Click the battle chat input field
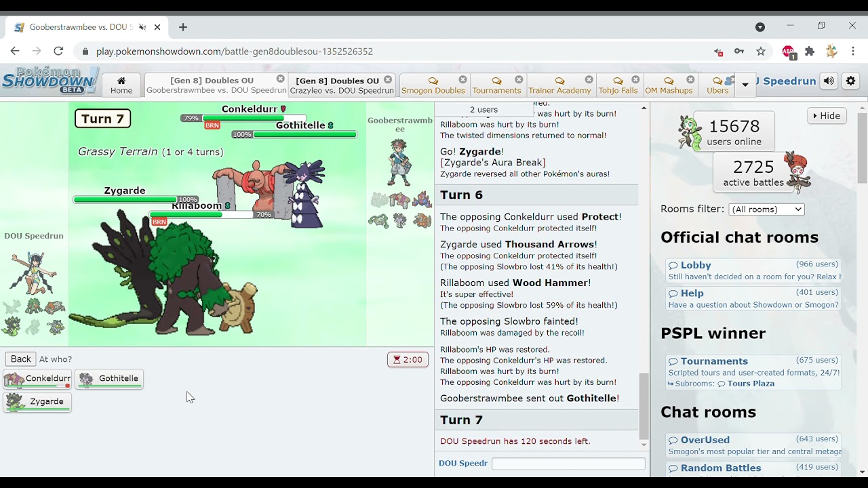Image resolution: width=868 pixels, height=488 pixels. click(x=568, y=464)
